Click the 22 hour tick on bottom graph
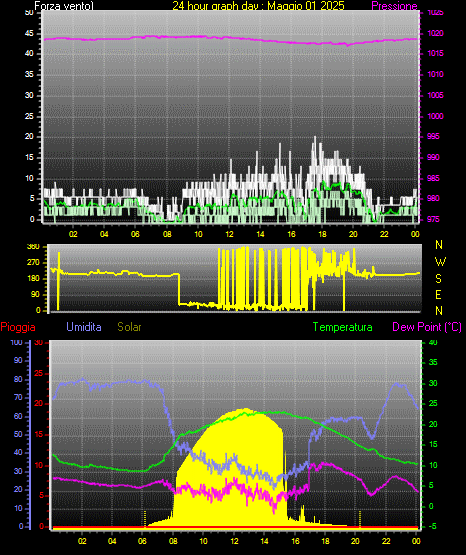Screen dimensions: 466x555 (386, 541)
